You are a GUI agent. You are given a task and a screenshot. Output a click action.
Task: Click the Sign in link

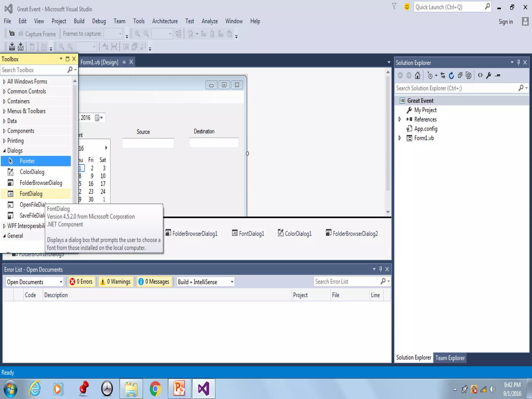coord(506,22)
